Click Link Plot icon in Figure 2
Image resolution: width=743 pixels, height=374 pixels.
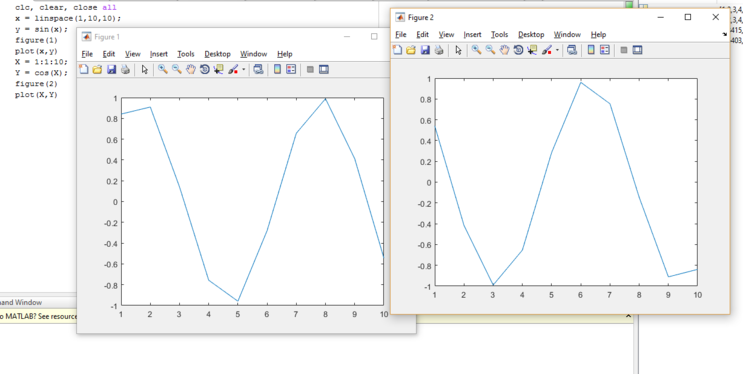click(x=572, y=50)
